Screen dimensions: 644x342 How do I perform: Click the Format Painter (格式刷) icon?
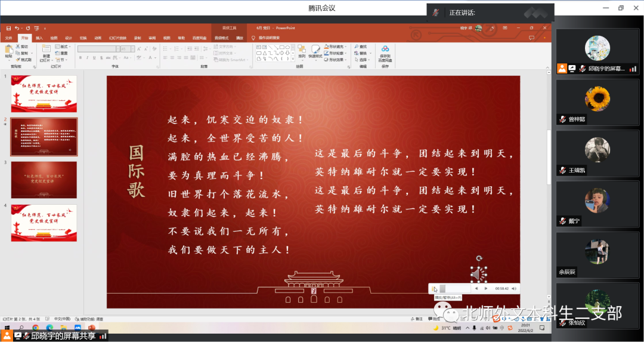pyautogui.click(x=18, y=60)
